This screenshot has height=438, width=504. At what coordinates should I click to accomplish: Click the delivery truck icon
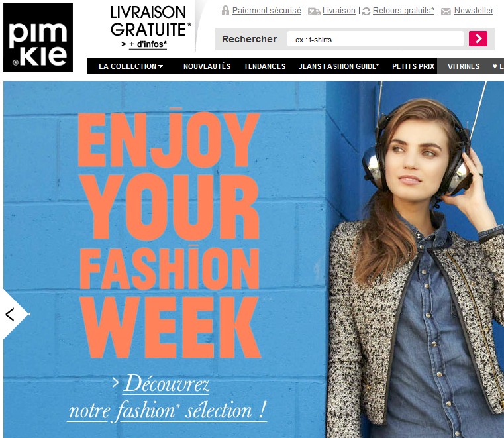point(314,11)
